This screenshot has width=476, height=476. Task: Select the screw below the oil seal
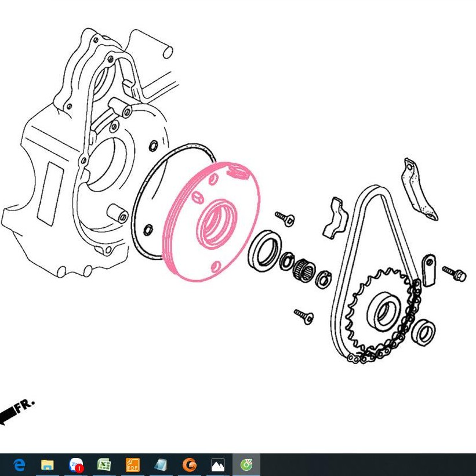coord(304,317)
